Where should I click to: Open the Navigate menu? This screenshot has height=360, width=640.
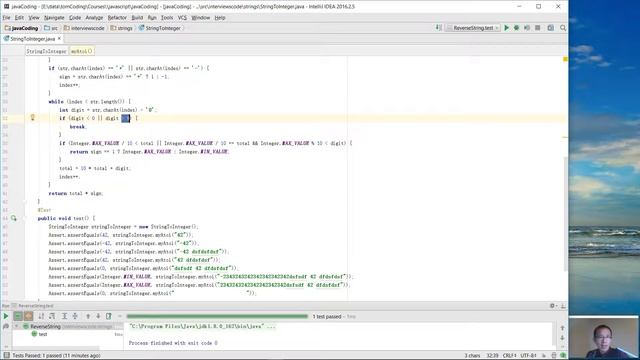54,18
